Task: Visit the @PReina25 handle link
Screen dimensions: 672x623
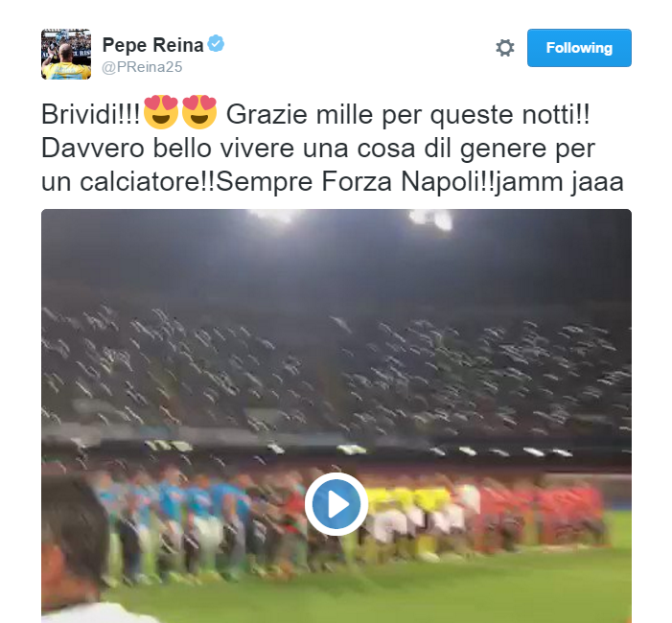Action: click(142, 67)
